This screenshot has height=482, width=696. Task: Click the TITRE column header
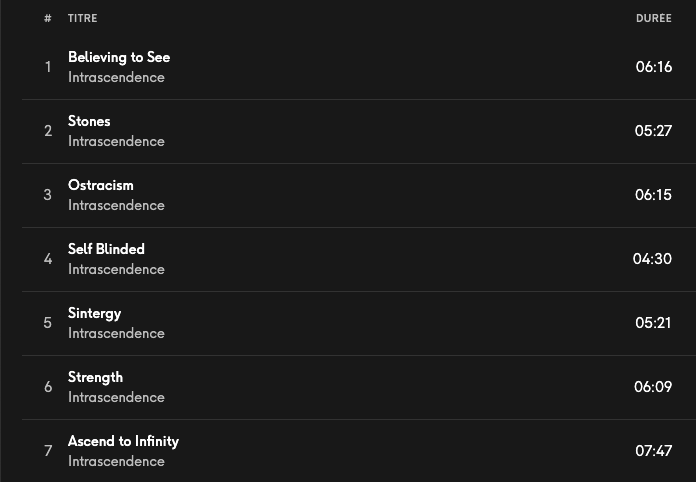(83, 19)
